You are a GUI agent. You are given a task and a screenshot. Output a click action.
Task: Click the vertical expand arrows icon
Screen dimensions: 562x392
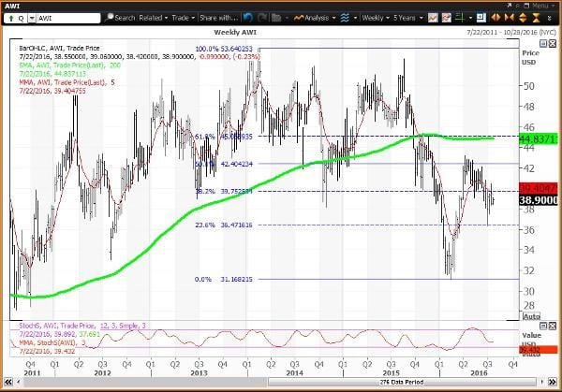point(523,18)
